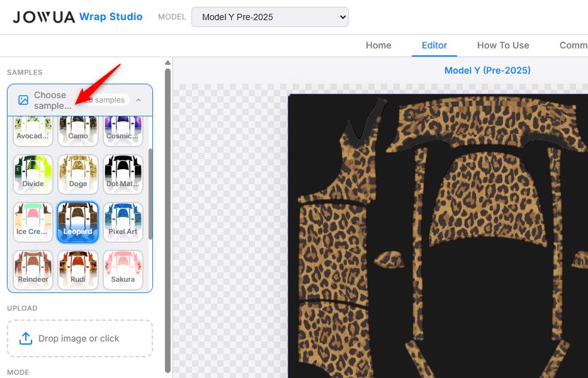Pick the Cosmic sample thumbnail

pyautogui.click(x=123, y=130)
